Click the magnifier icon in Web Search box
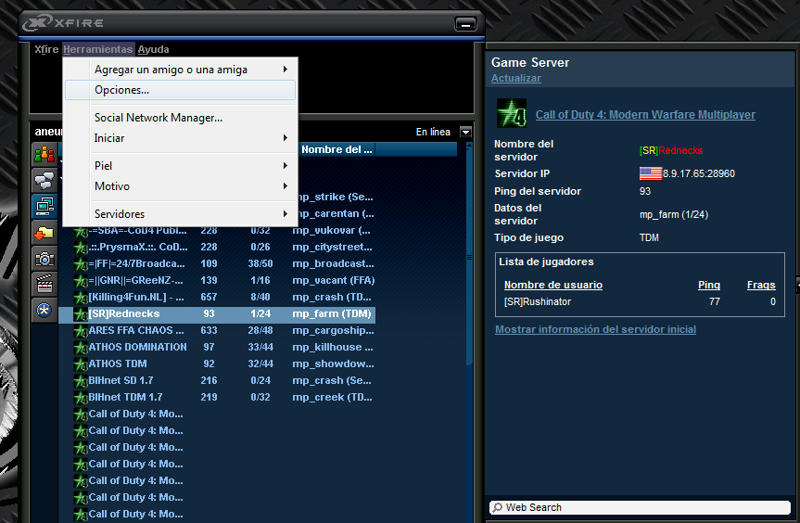 497,507
